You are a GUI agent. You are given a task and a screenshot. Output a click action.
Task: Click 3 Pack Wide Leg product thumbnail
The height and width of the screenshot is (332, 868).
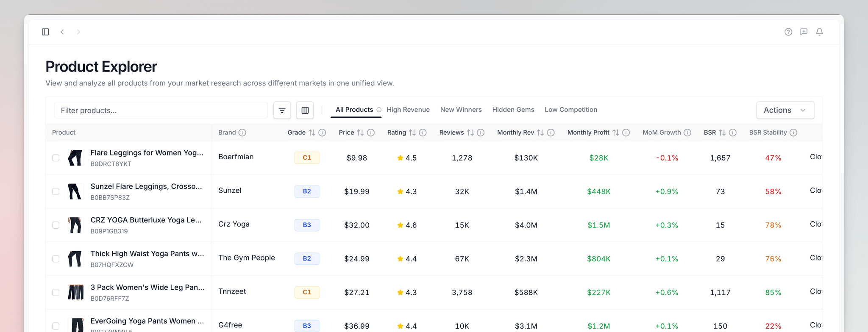75,292
